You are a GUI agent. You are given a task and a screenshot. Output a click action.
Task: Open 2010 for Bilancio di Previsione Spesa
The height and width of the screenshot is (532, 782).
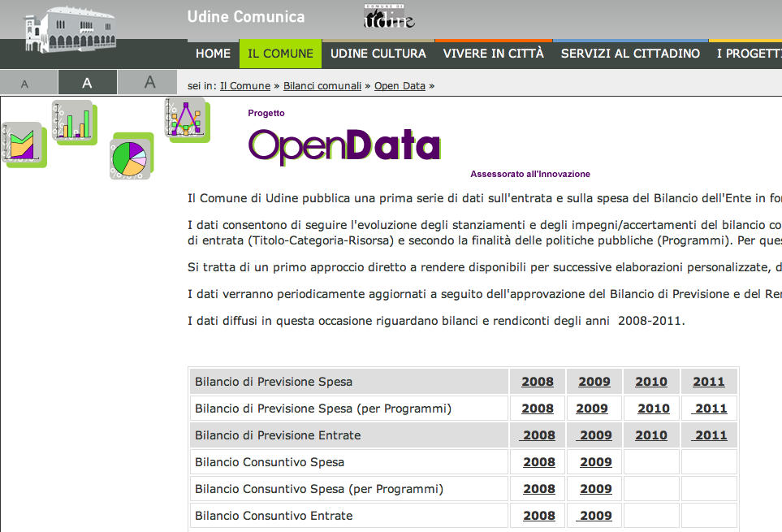pos(651,382)
